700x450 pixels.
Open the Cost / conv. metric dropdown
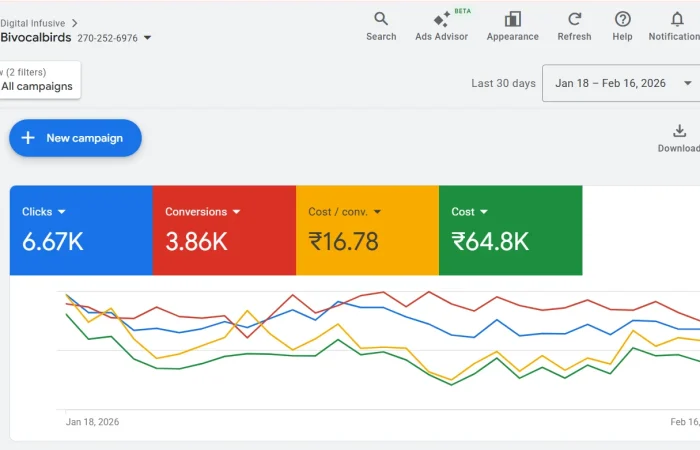pos(377,212)
